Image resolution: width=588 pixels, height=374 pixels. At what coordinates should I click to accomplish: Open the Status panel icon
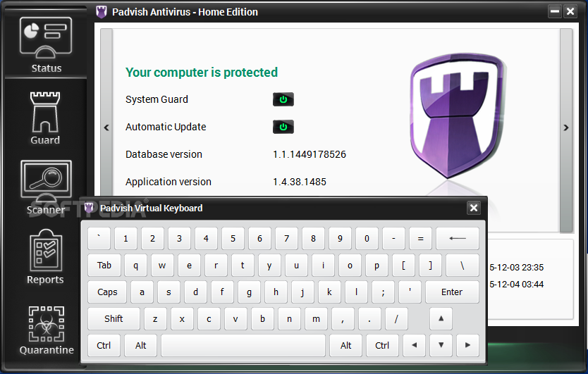[46, 44]
